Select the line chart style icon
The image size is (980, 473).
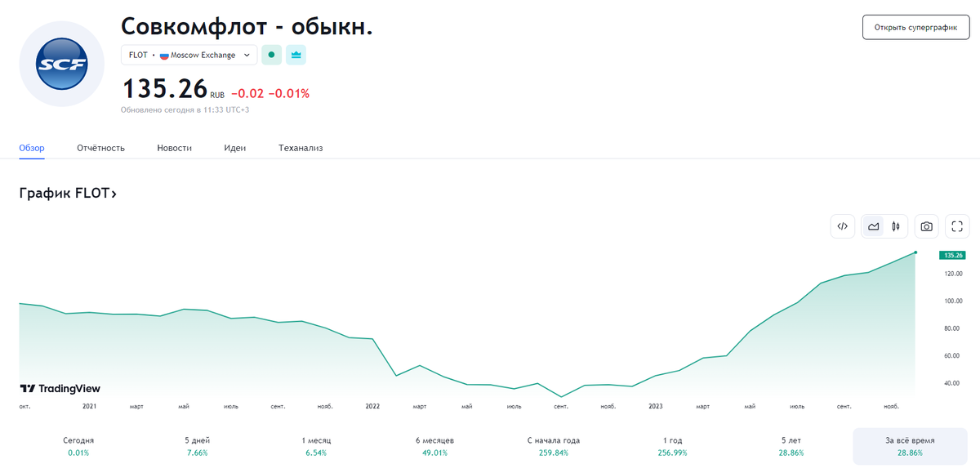(873, 226)
